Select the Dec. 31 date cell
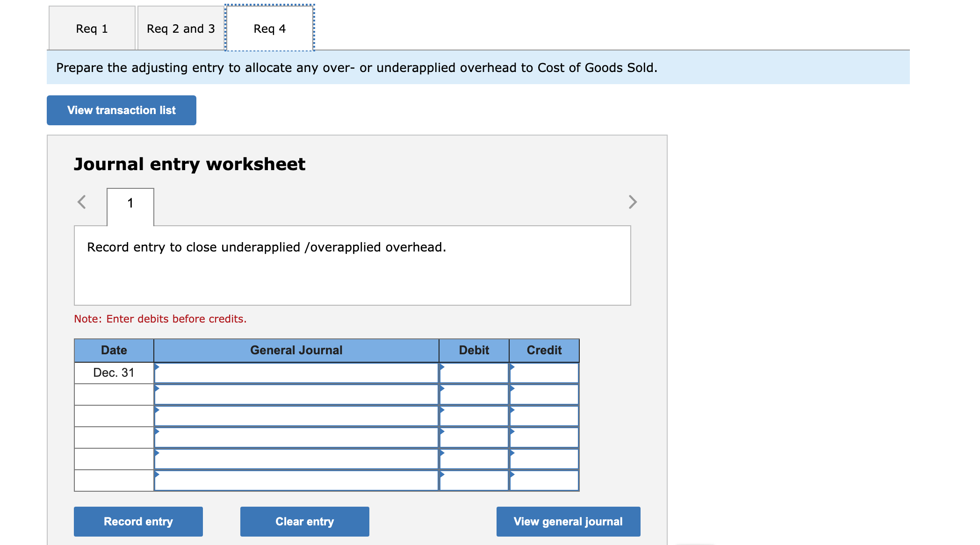 coord(114,373)
